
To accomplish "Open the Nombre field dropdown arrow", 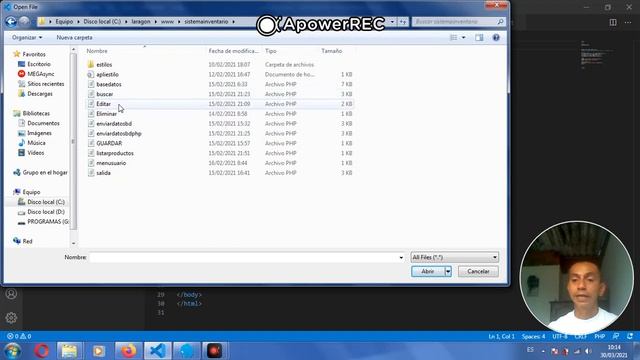I will coord(401,258).
